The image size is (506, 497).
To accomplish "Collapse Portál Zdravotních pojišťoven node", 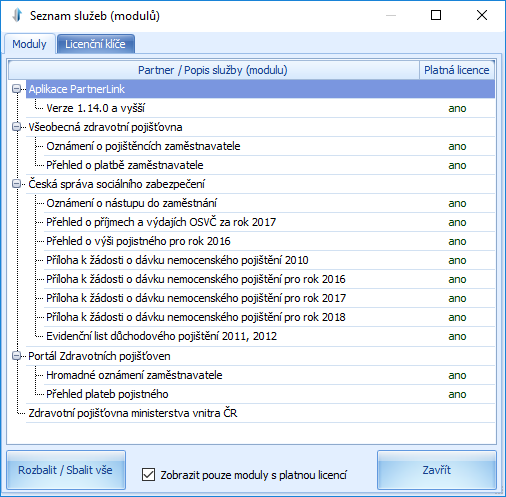I will click(x=16, y=356).
